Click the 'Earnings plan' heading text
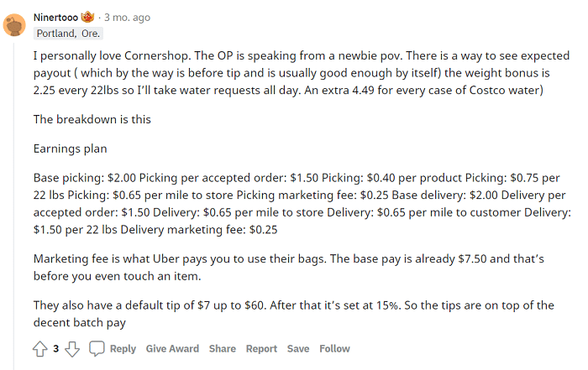The image size is (588, 370). point(70,149)
